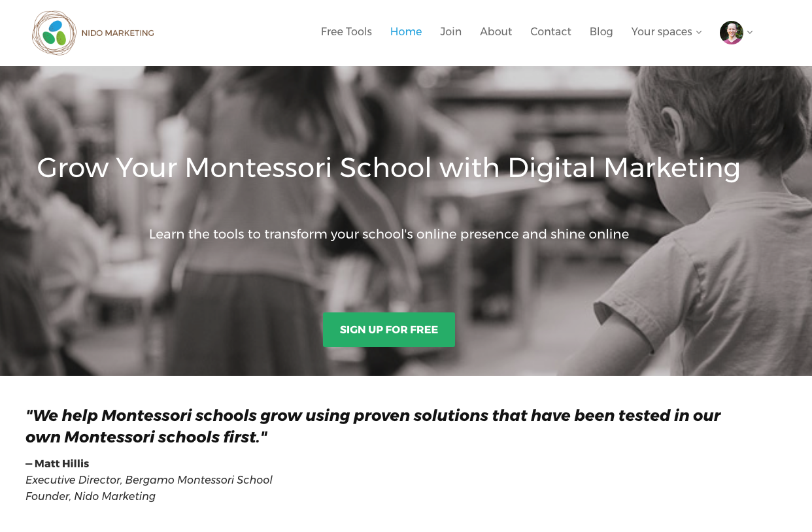This screenshot has width=812, height=532.
Task: Open the Contact page
Action: pos(550,32)
